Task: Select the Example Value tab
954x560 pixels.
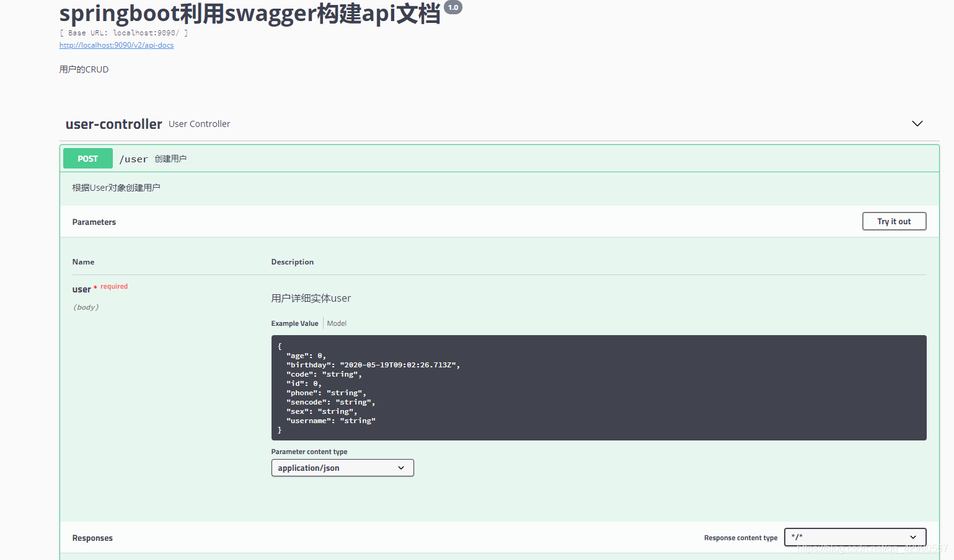Action: point(294,323)
